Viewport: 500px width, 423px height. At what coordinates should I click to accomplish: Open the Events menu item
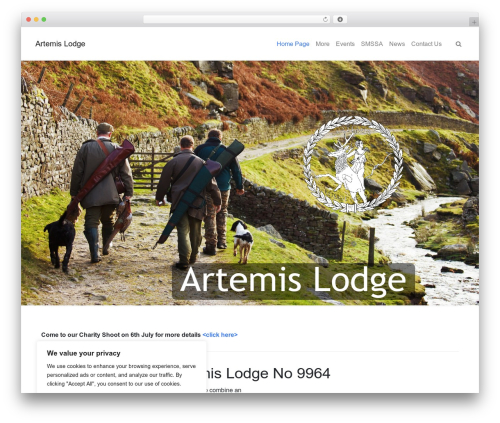point(345,44)
